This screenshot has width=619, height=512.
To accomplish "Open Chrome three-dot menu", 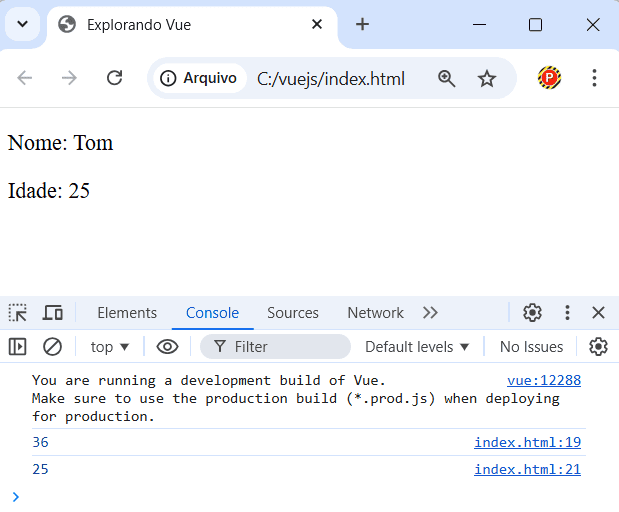I will tap(594, 78).
